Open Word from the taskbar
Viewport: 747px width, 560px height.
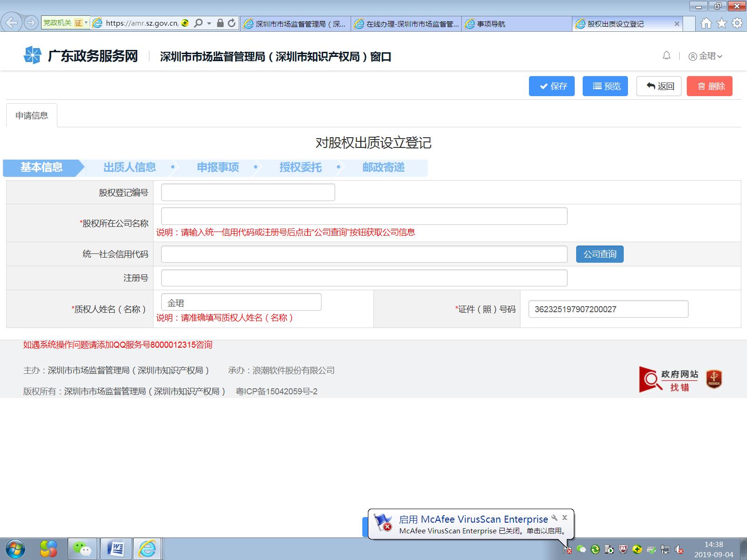(115, 549)
